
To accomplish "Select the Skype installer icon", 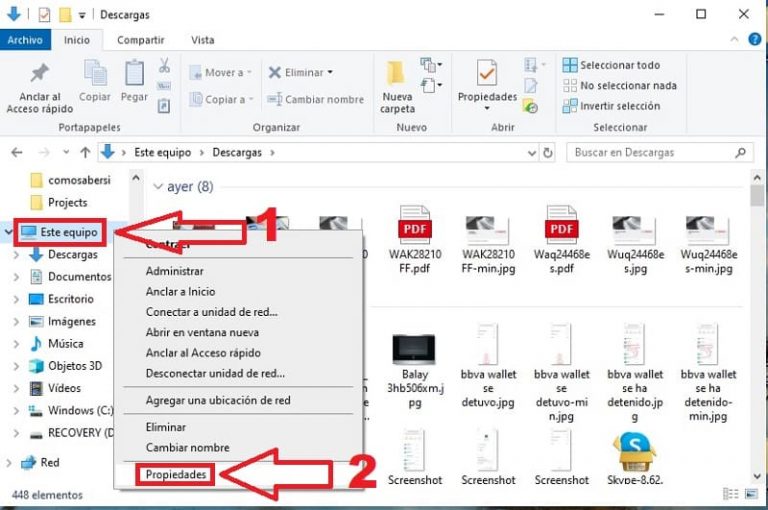I will [634, 452].
